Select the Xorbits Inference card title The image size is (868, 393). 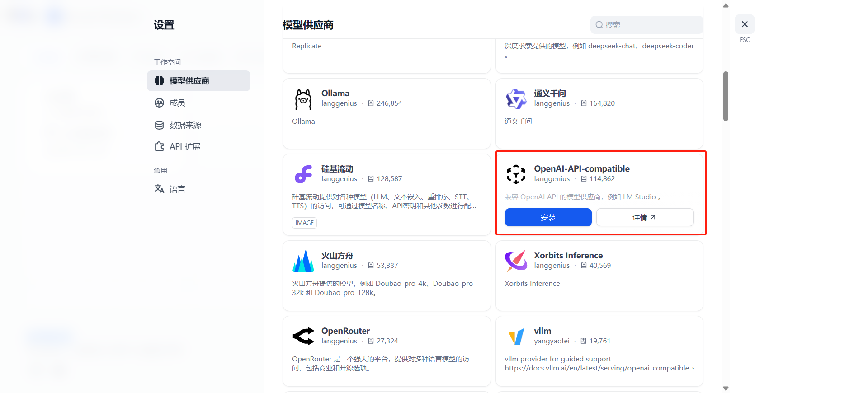pyautogui.click(x=568, y=256)
